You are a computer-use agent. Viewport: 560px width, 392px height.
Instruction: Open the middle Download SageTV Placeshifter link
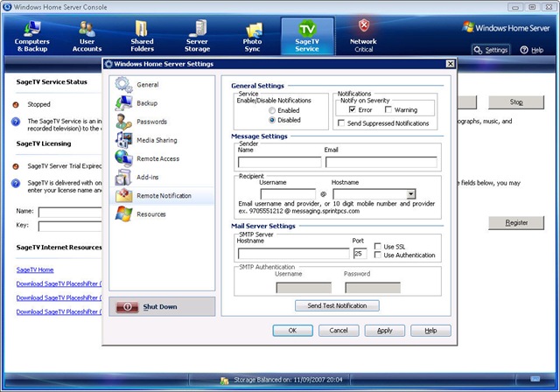pyautogui.click(x=59, y=297)
